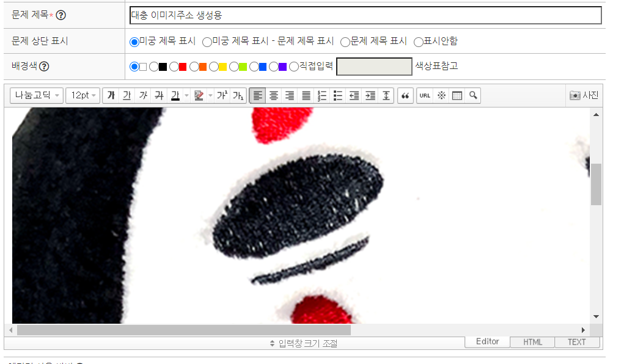This screenshot has height=364, width=624.
Task: Choose purple background color radio
Action: [x=273, y=67]
